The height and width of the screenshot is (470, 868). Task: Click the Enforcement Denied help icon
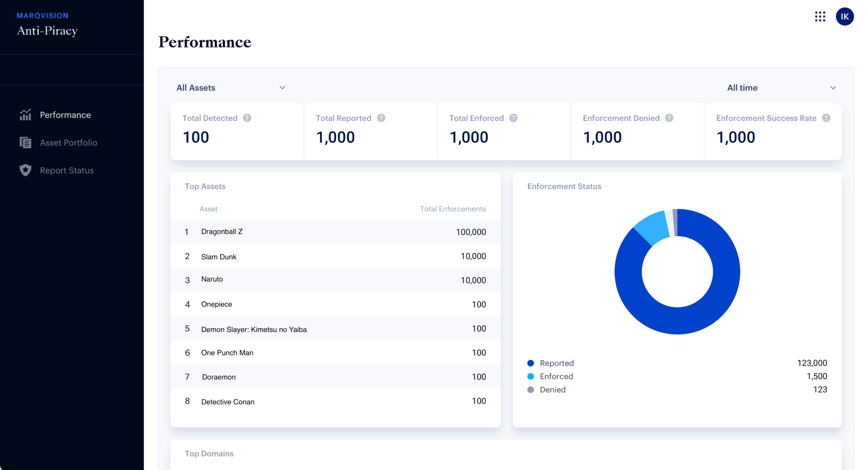(x=669, y=118)
